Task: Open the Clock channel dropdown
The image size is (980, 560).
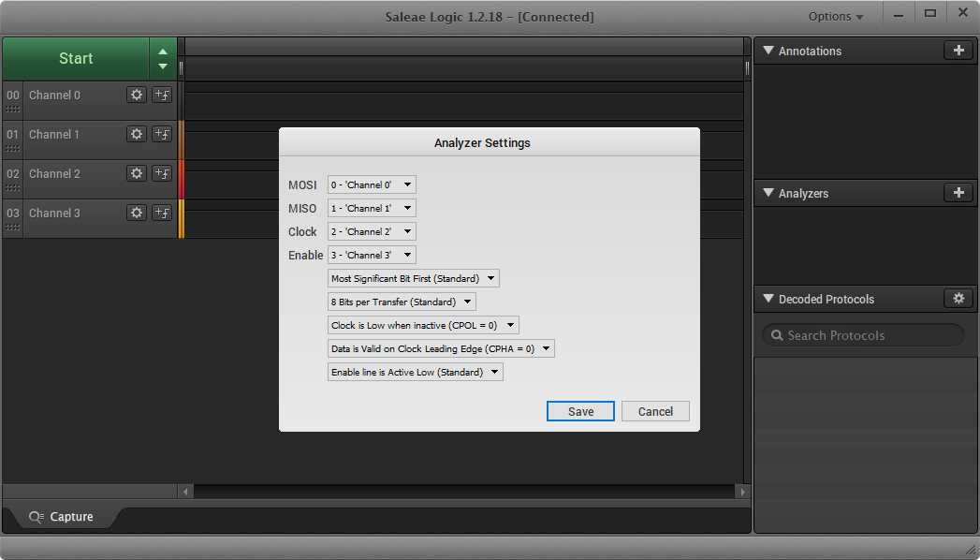Action: pyautogui.click(x=372, y=232)
